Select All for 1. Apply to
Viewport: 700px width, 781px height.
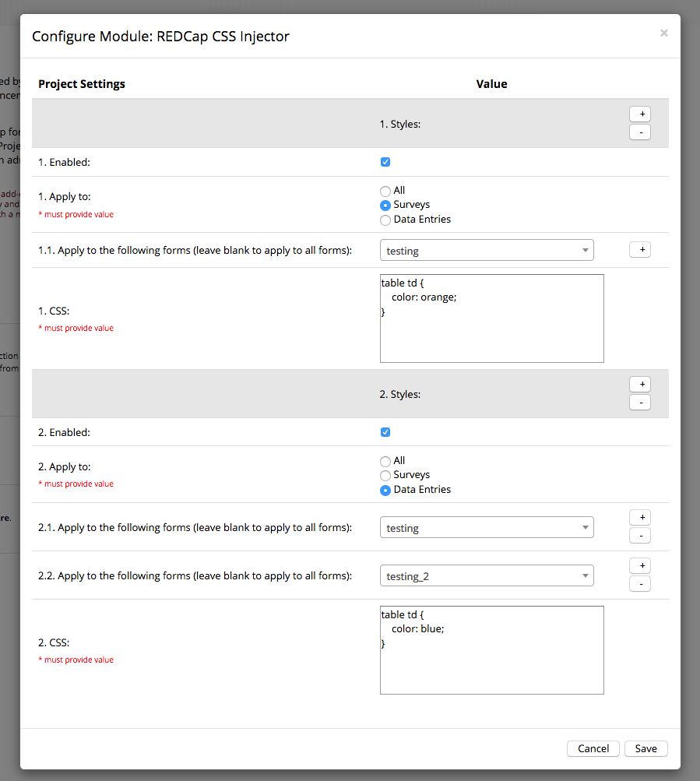coord(385,191)
